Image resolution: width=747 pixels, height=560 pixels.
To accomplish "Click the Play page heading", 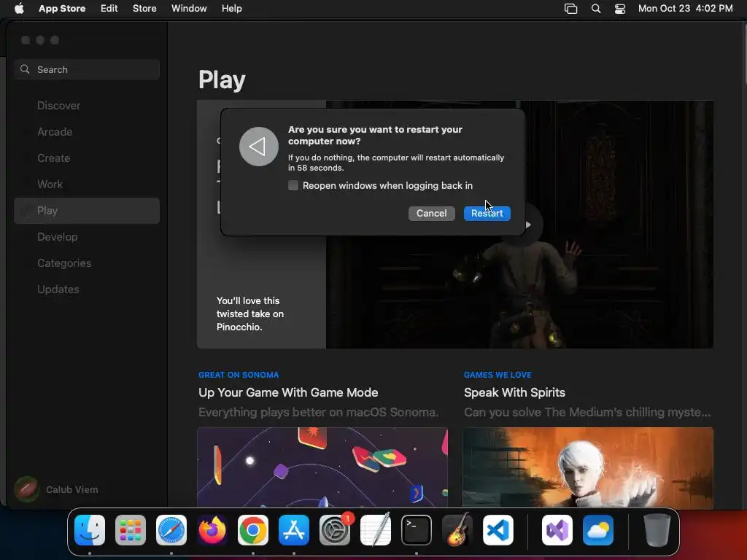I will click(222, 79).
